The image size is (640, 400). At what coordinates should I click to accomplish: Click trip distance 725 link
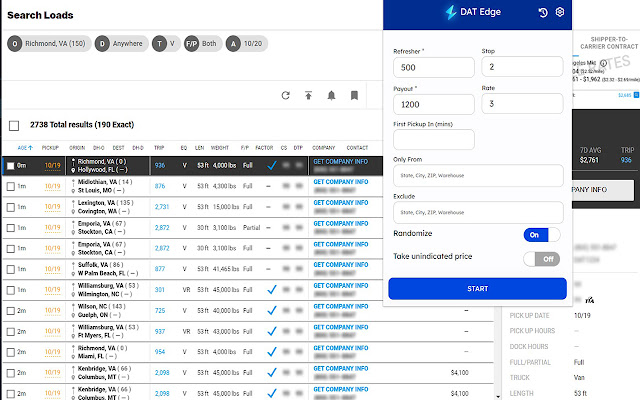[x=160, y=311]
